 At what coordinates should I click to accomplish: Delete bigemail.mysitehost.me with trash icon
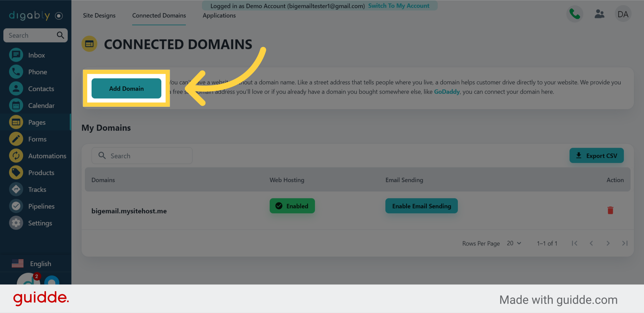point(610,210)
